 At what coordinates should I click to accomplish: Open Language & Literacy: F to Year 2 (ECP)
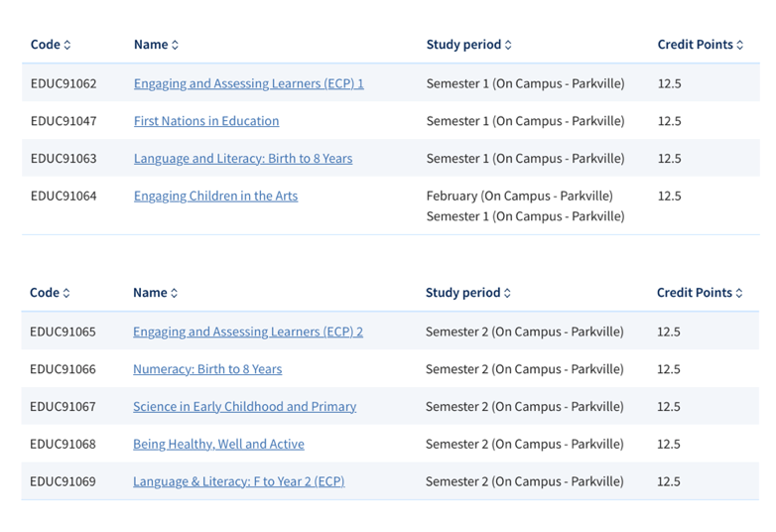click(238, 482)
